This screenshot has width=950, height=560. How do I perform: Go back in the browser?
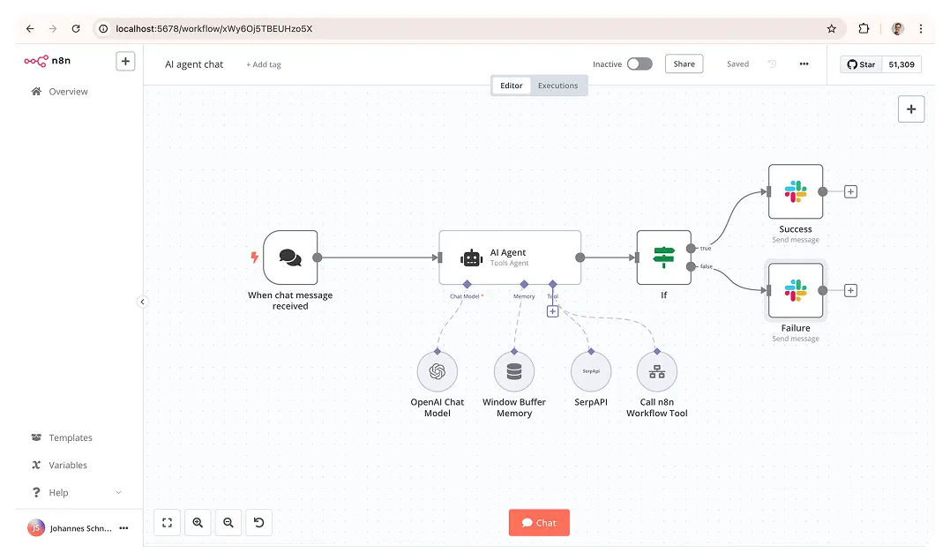(x=30, y=28)
